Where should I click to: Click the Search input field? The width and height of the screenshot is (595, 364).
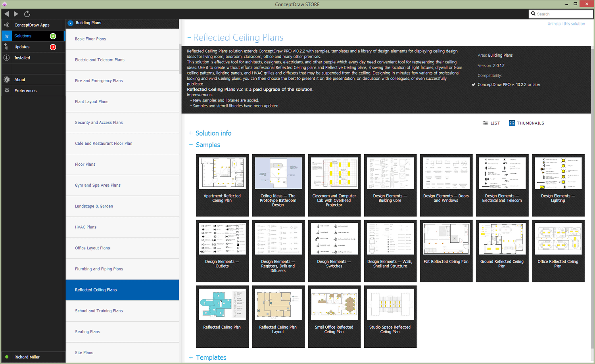[561, 14]
